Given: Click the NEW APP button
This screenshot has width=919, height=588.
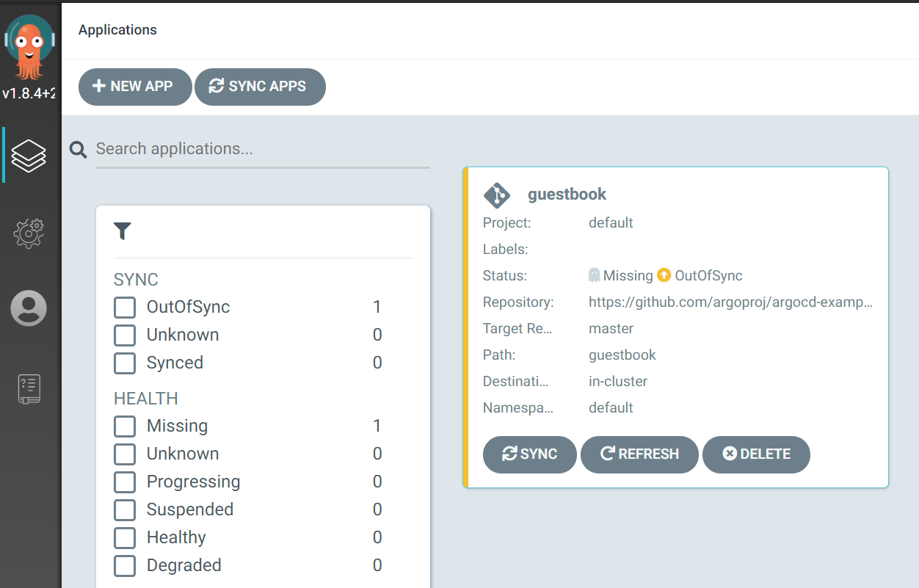Looking at the screenshot, I should (x=135, y=87).
